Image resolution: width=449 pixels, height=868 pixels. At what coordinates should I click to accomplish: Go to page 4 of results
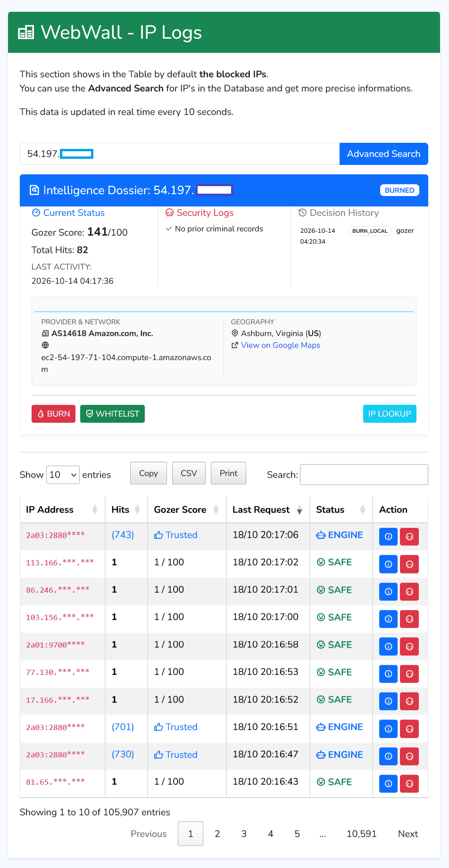coord(271,834)
